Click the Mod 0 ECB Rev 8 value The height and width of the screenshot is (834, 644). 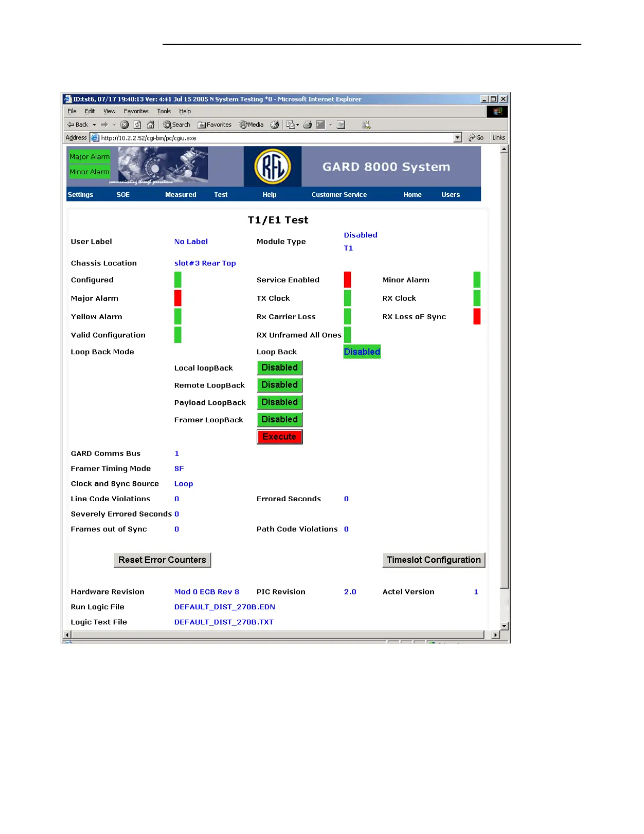click(x=207, y=592)
